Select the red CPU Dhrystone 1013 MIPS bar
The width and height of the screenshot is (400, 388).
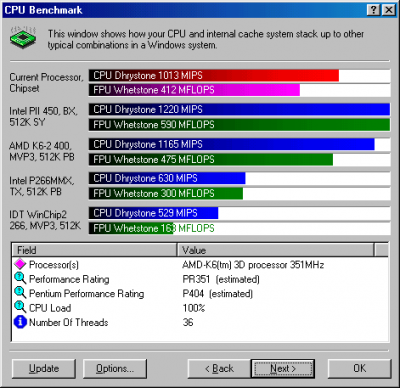click(x=214, y=75)
